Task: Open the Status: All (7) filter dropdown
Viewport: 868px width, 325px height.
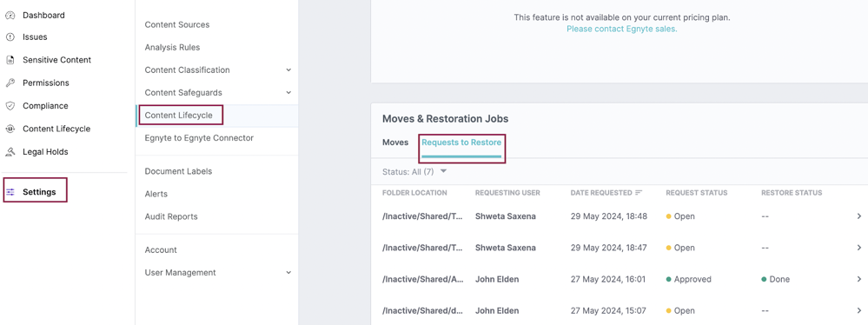Action: point(414,172)
